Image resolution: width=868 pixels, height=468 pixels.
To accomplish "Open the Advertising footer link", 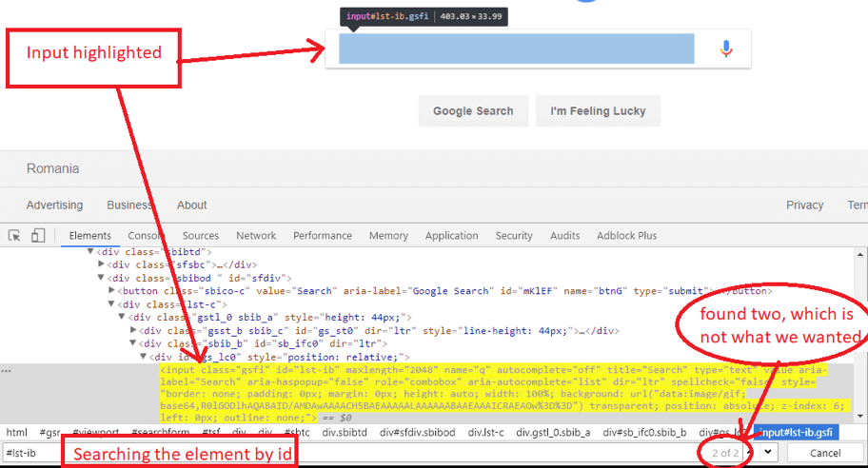I will click(54, 205).
